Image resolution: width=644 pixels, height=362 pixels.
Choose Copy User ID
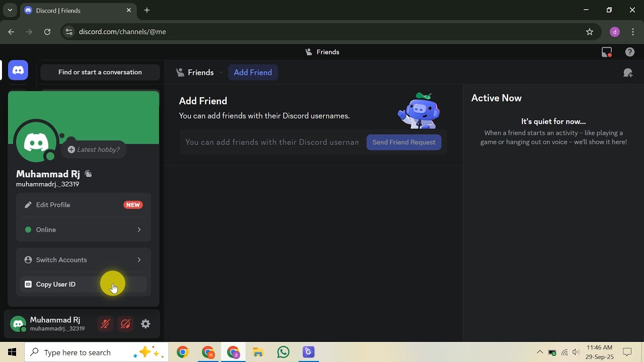click(84, 284)
